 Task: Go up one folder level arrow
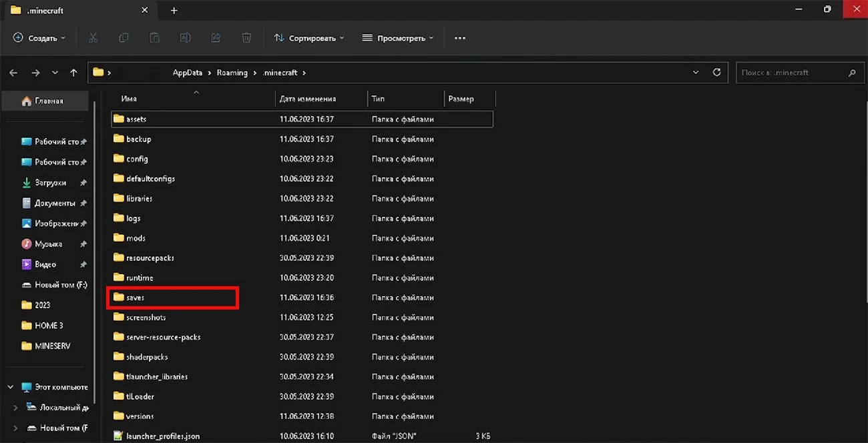tap(73, 72)
